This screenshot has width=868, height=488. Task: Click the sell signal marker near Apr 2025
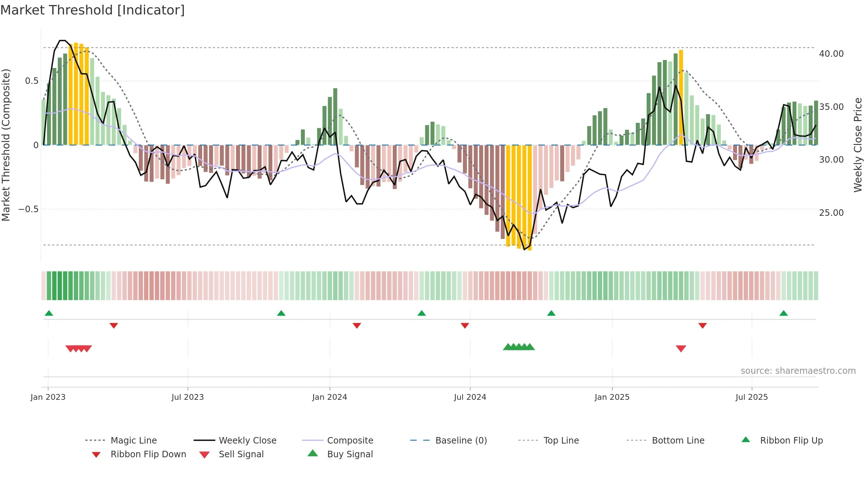pyautogui.click(x=681, y=348)
